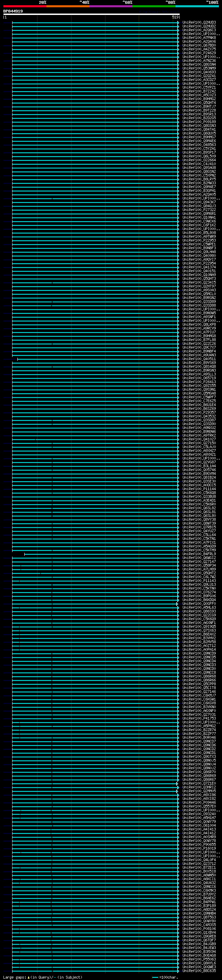Click the cyan ~100% legend color bar
The height and width of the screenshot is (980, 222).
pos(197,6)
